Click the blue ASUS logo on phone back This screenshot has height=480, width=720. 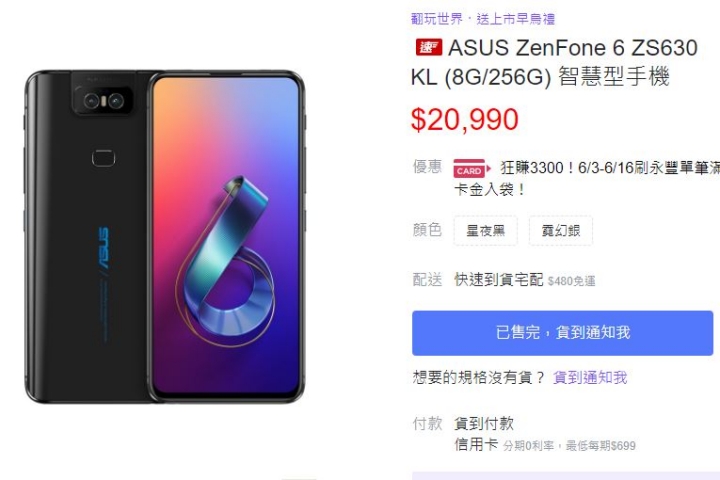[104, 248]
